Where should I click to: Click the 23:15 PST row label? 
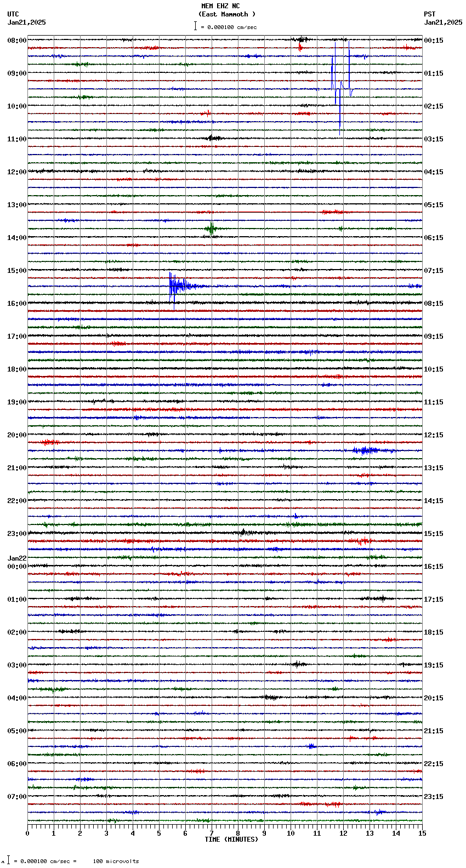click(x=434, y=797)
